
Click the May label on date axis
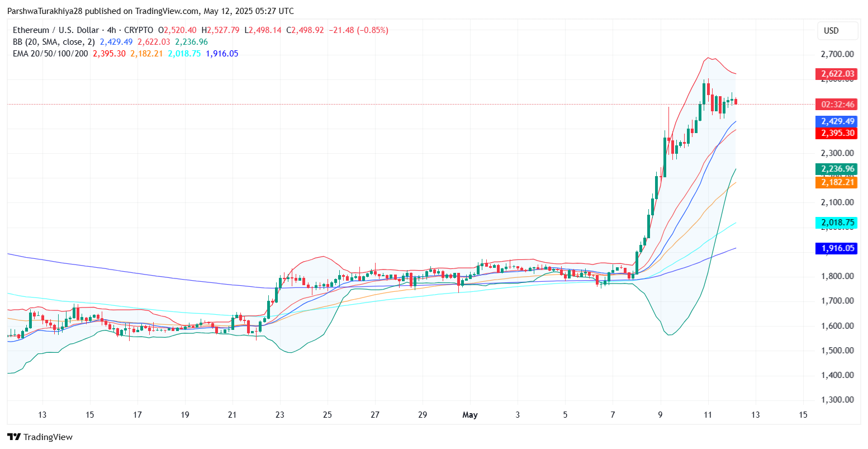[x=470, y=415]
